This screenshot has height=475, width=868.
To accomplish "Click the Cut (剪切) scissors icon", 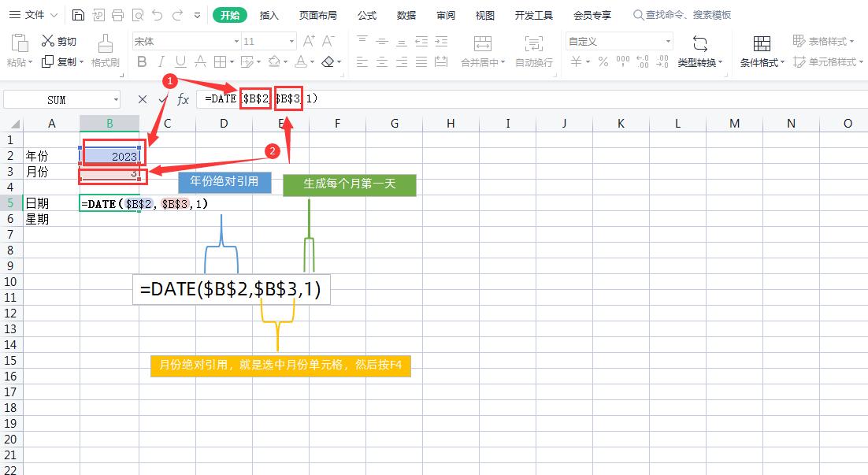I will coord(47,40).
